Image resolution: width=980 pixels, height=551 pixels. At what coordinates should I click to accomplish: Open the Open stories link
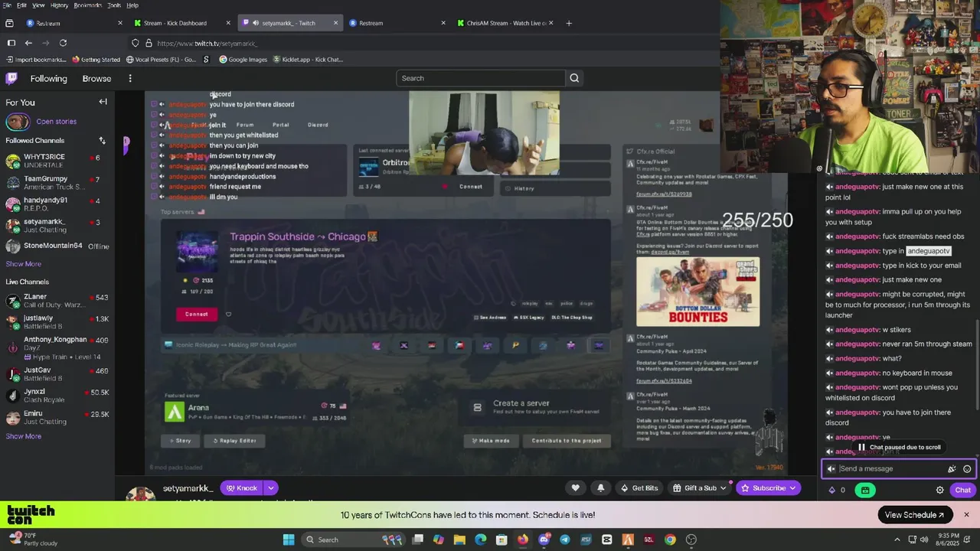(56, 122)
